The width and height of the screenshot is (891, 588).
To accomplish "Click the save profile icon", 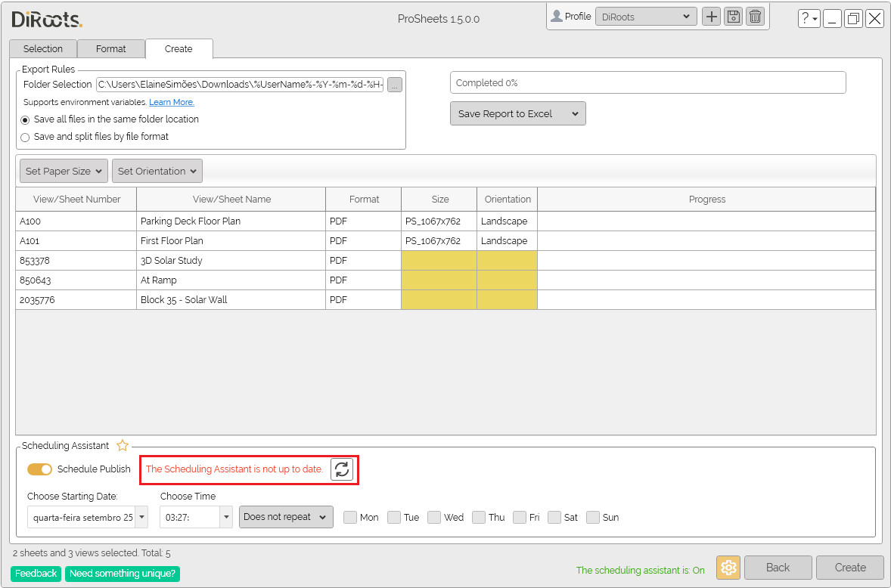I will tap(733, 16).
